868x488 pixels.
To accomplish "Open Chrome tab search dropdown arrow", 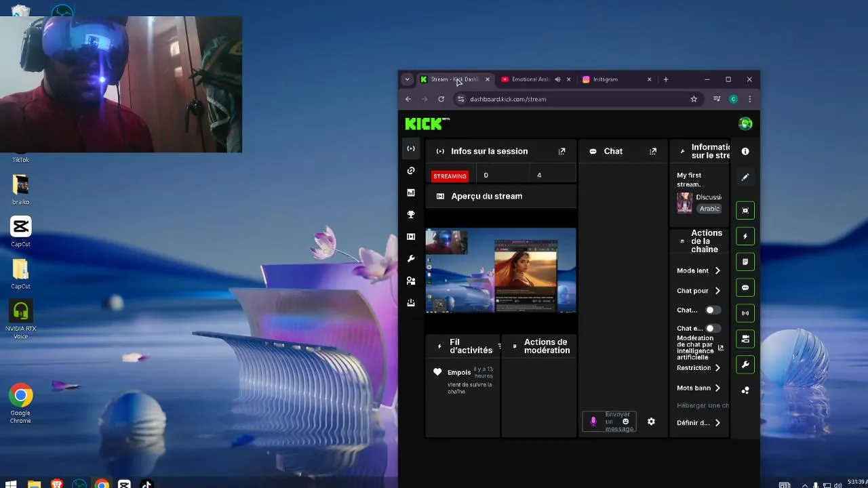I will (x=407, y=79).
